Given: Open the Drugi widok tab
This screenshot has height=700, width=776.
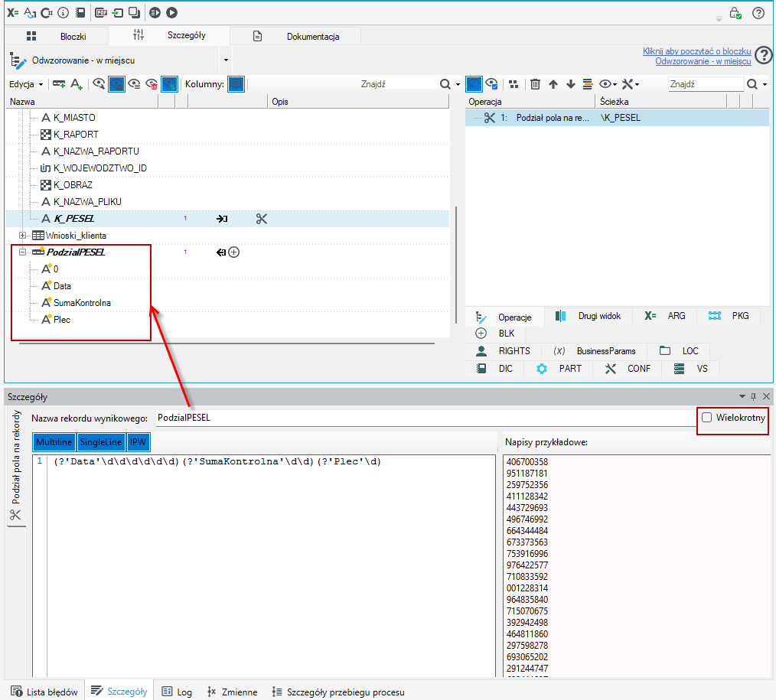Looking at the screenshot, I should pos(588,316).
